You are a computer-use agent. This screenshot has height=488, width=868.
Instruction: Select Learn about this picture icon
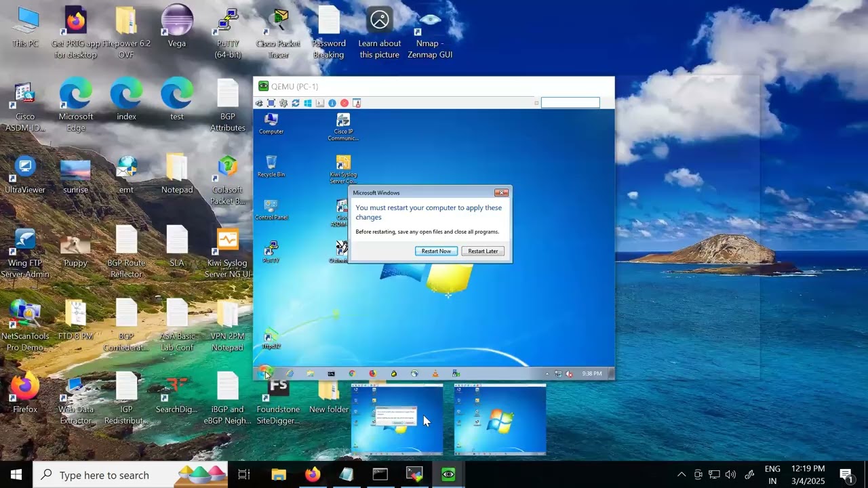[x=380, y=33]
